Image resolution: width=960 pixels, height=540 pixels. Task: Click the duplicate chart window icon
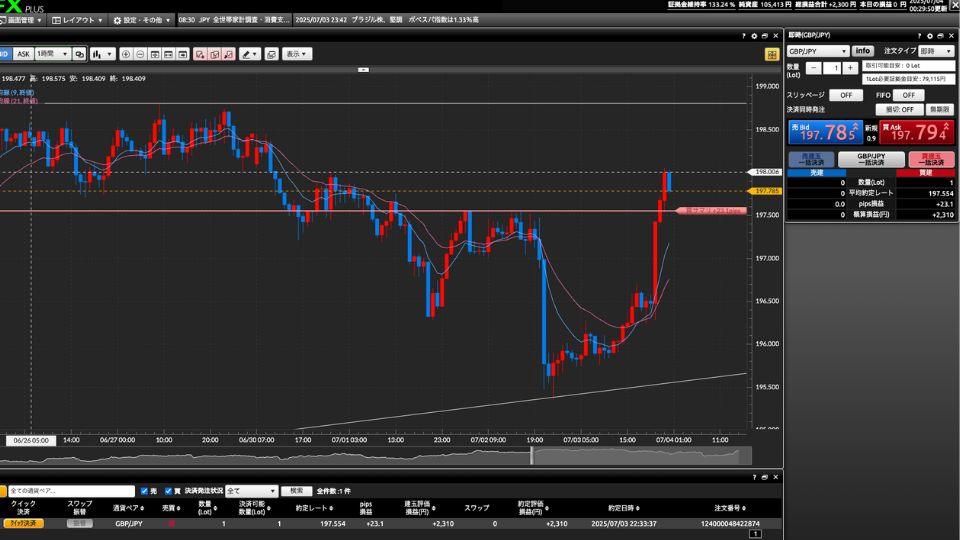272,54
